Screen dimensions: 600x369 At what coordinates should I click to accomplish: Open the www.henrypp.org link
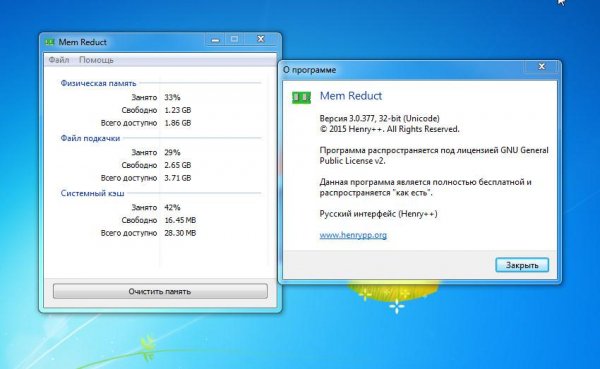(x=353, y=235)
